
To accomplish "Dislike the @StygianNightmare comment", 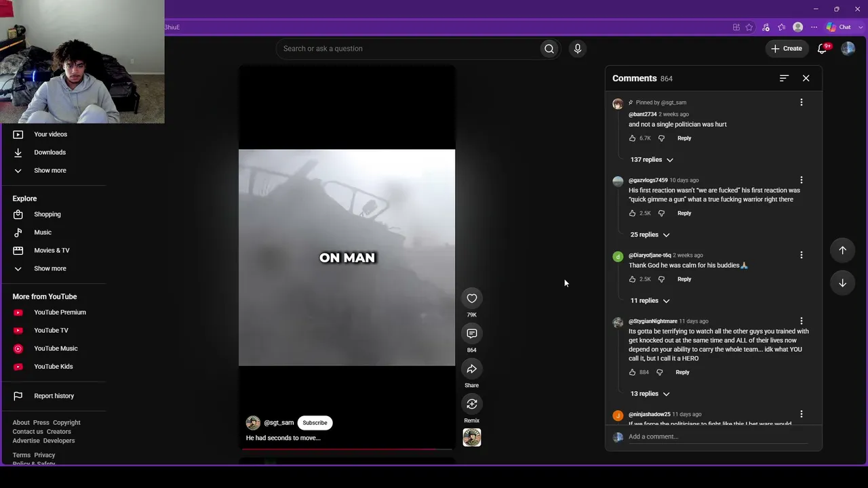I will pos(659,372).
